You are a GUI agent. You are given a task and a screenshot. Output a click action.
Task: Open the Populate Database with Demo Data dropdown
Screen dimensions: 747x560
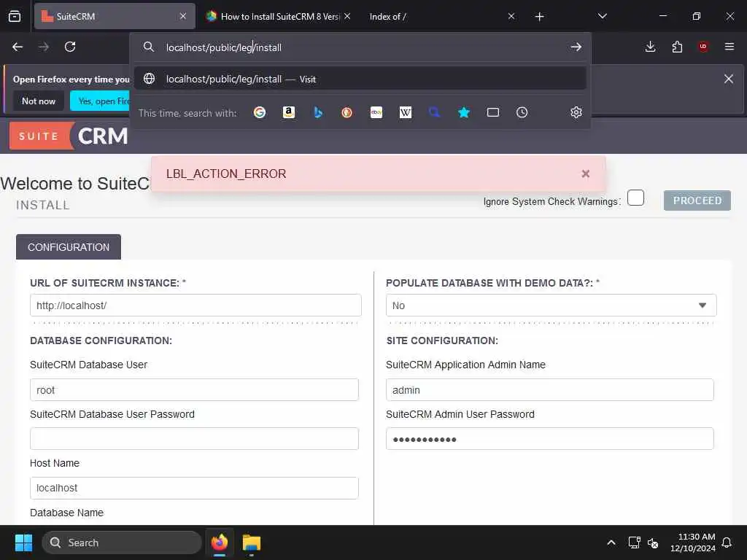point(551,306)
